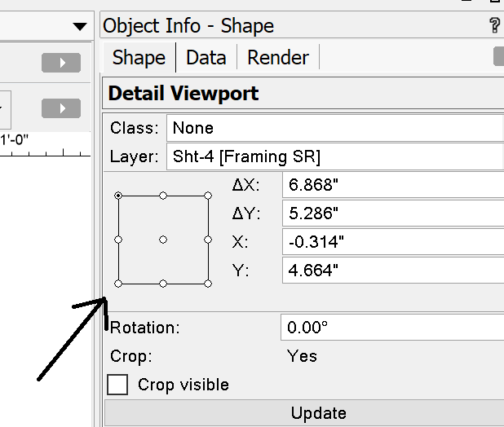
Task: Click the Y position field
Action: pos(391,270)
